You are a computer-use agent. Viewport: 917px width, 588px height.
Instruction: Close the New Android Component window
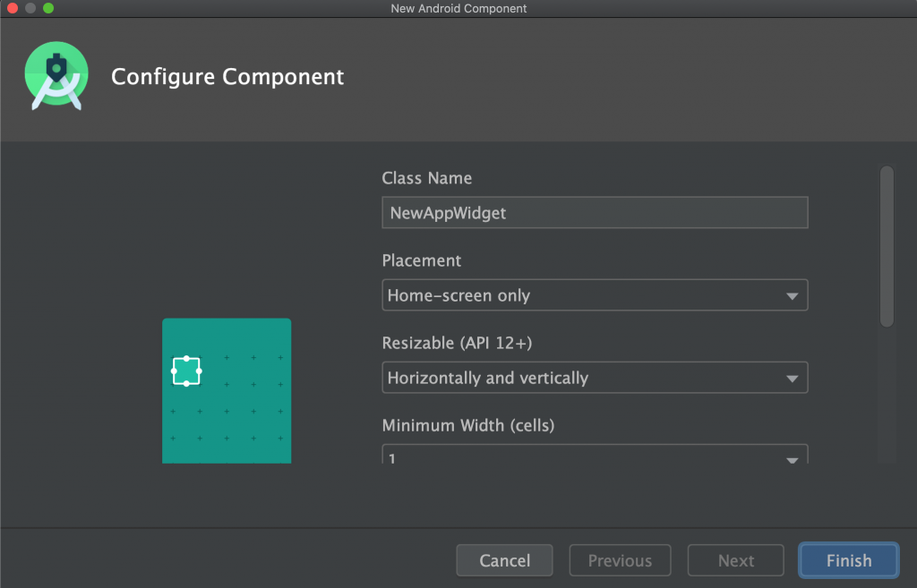coord(13,8)
